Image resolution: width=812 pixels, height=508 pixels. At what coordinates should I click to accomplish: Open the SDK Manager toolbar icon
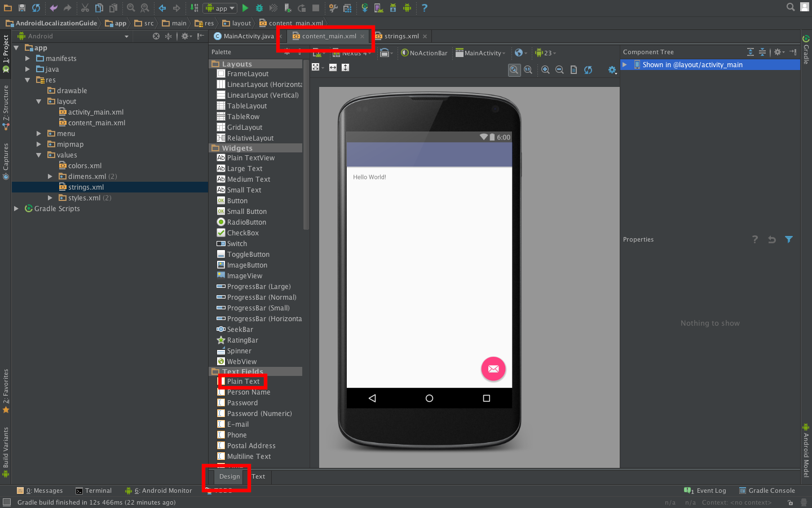click(x=392, y=8)
